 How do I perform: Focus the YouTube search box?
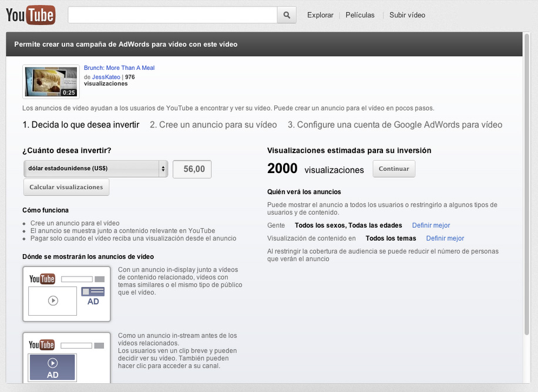[173, 15]
